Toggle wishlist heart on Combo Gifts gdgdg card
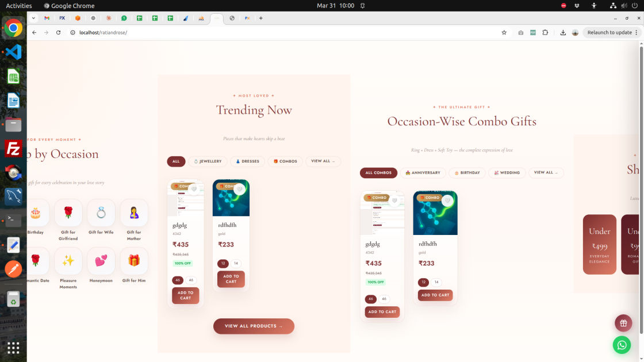 coord(394,201)
